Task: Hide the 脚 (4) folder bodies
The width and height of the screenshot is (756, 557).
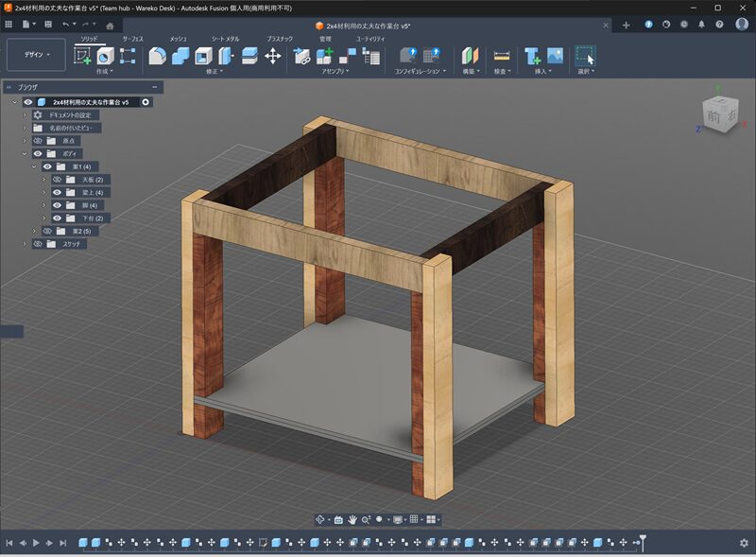Action: (57, 205)
